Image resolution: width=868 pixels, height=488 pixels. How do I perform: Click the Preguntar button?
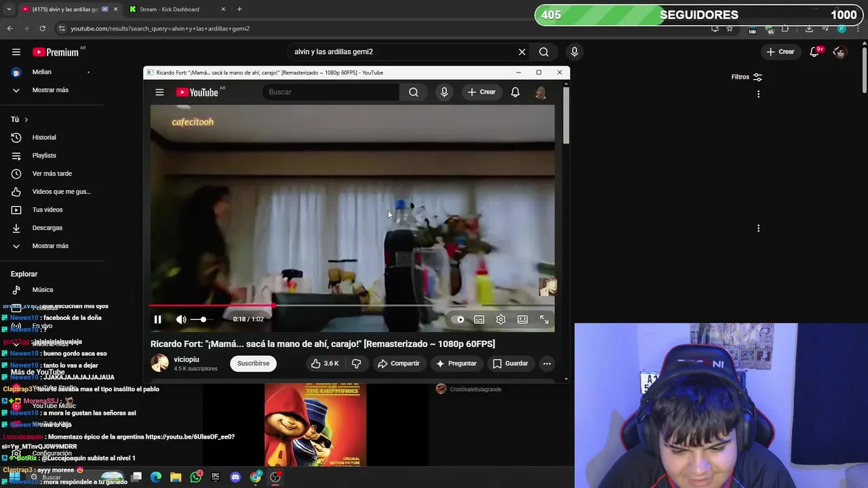[456, 364]
